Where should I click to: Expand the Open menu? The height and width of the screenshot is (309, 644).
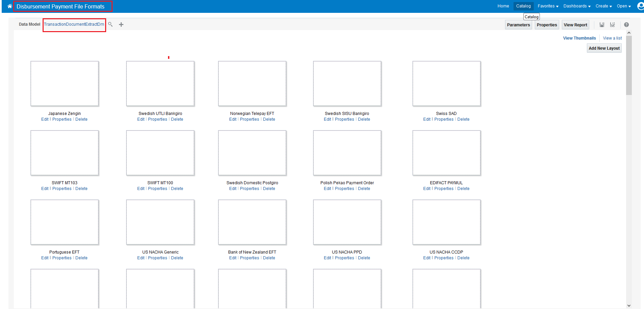coord(624,6)
